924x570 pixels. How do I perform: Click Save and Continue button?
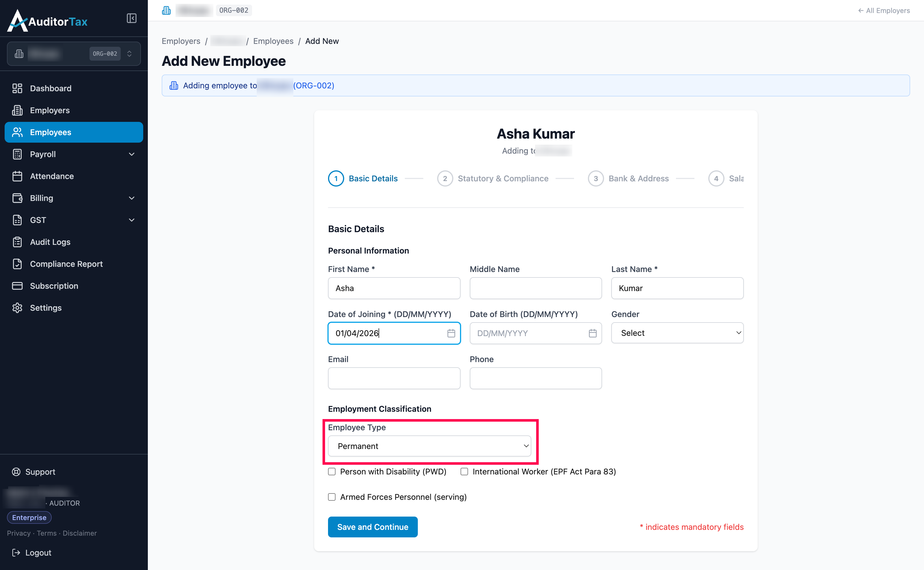coord(372,527)
